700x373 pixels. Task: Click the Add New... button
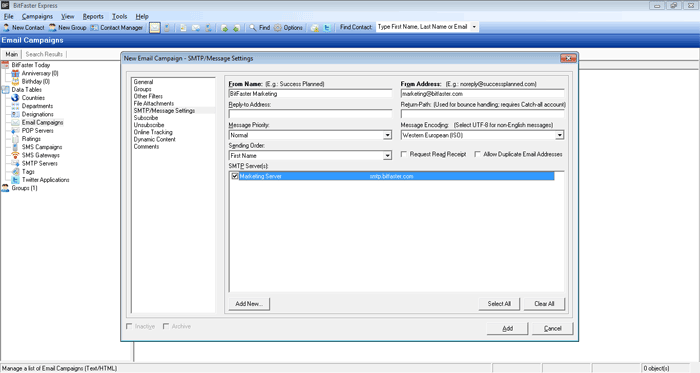tap(249, 304)
